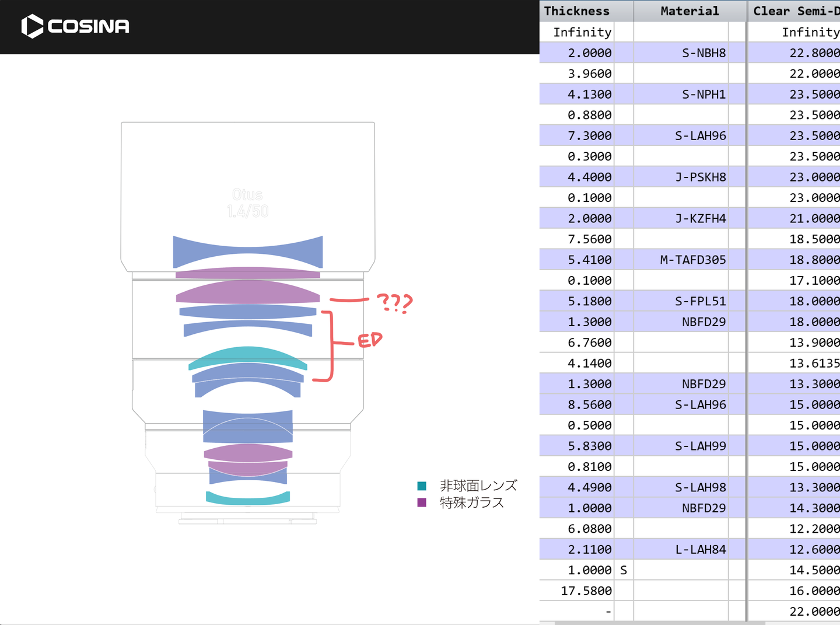This screenshot has height=625, width=840.
Task: Click the thickness cell 0.5000
Action: click(577, 426)
